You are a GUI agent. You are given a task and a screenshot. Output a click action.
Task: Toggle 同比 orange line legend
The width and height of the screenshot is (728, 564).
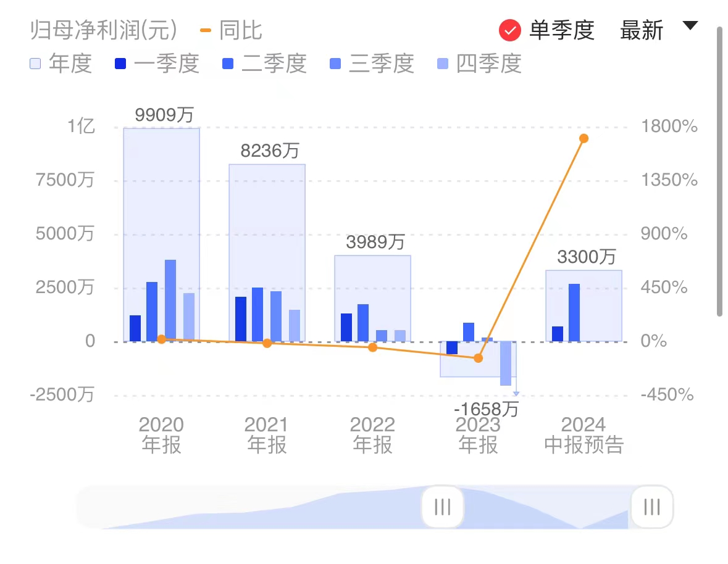coord(231,31)
